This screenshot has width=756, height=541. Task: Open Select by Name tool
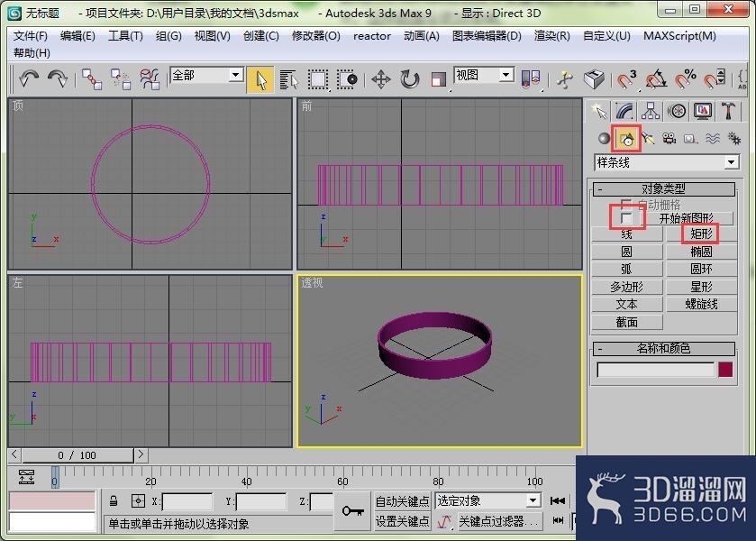point(289,79)
